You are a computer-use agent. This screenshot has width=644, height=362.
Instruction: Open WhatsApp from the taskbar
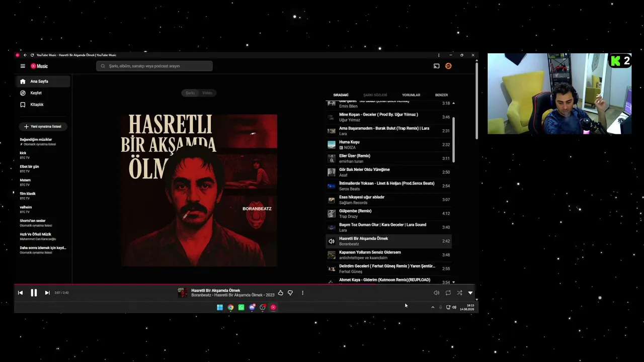242,307
